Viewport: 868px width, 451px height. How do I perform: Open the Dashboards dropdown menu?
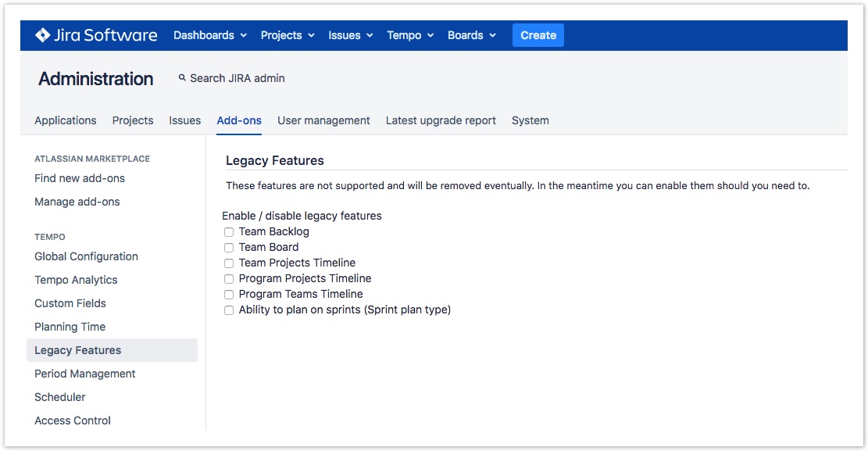pos(209,35)
